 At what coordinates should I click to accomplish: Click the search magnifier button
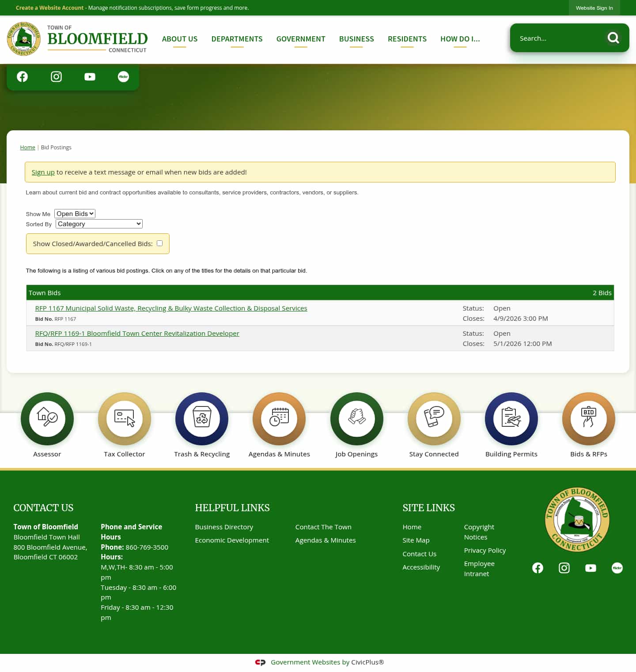pyautogui.click(x=613, y=38)
